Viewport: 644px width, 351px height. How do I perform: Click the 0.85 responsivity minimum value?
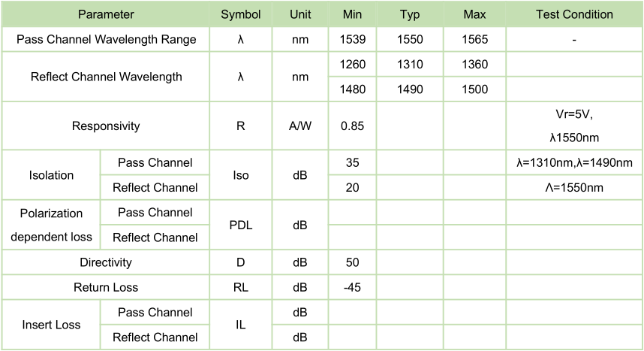[352, 126]
